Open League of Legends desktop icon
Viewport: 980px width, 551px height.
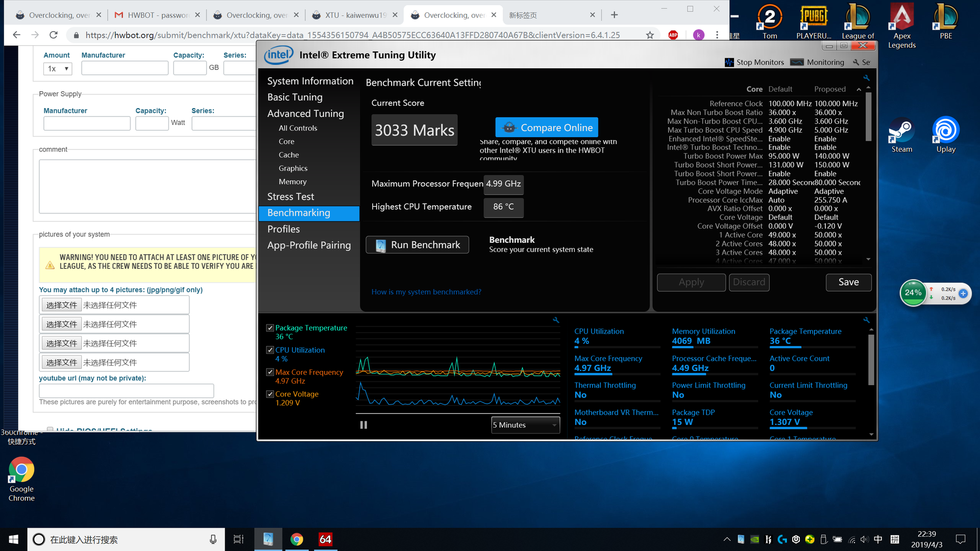coord(857,21)
